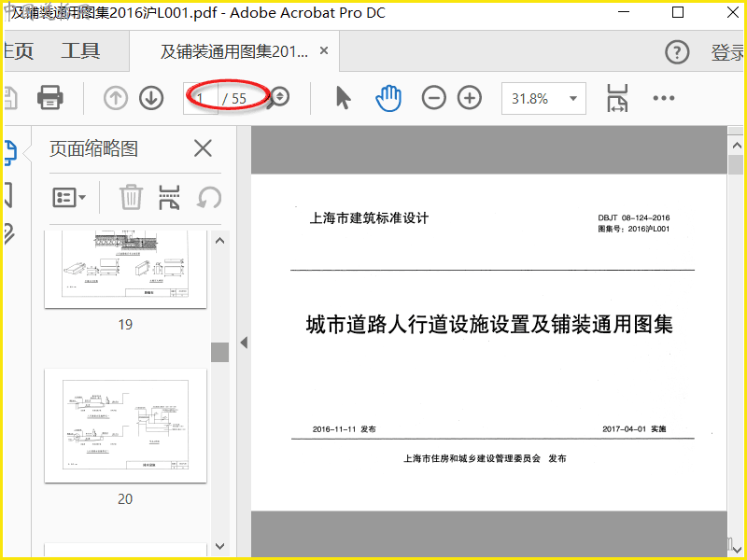Image resolution: width=747 pixels, height=560 pixels.
Task: Click the 登录 sign-in button
Action: click(x=727, y=52)
